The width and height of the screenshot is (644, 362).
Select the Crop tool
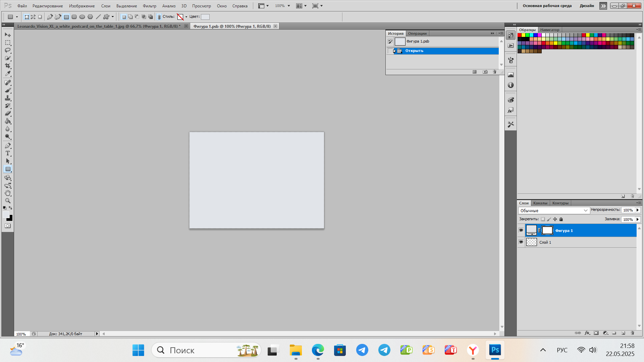(8, 66)
